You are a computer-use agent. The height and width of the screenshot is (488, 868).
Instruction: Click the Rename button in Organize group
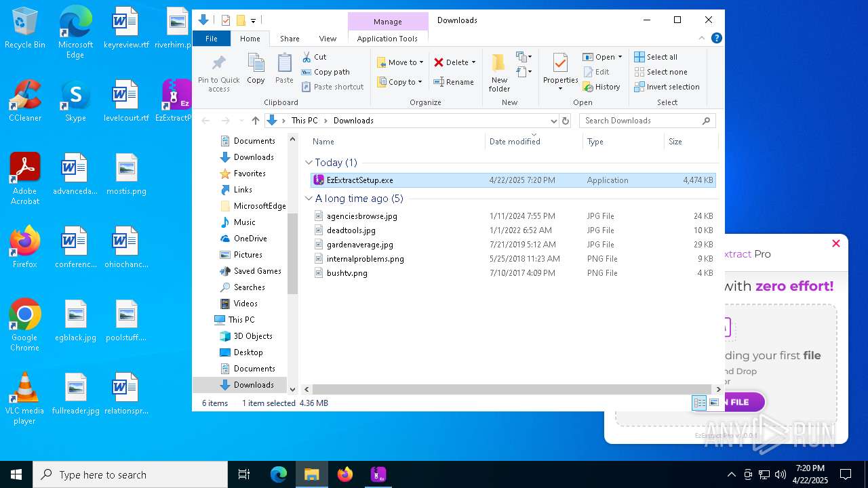454,82
